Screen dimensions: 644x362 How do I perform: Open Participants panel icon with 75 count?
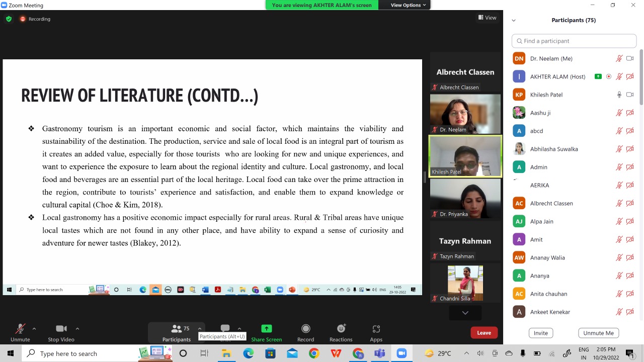177,329
